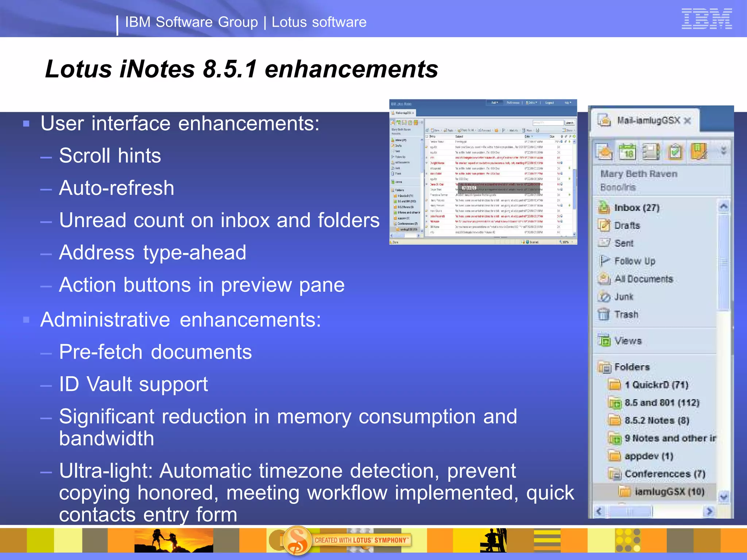Open the To Do clipboard icon in enlarged panel
Image resolution: width=747 pixels, height=560 pixels.
click(675, 152)
